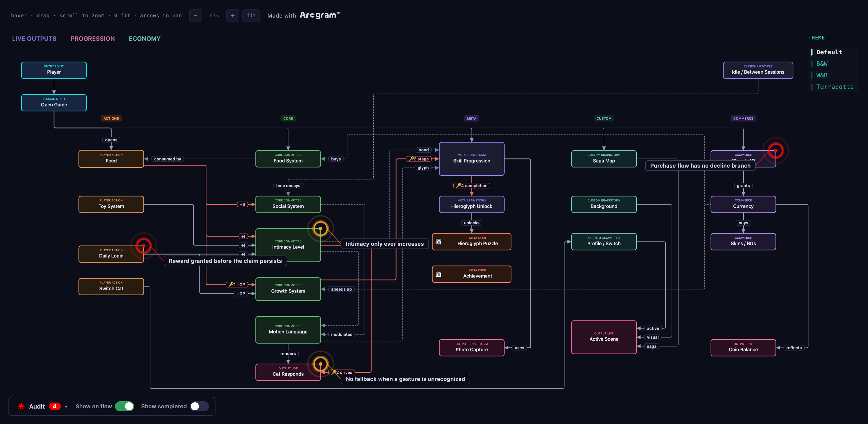The image size is (868, 424).
Task: Toggle Show on flow switch
Action: (x=125, y=406)
